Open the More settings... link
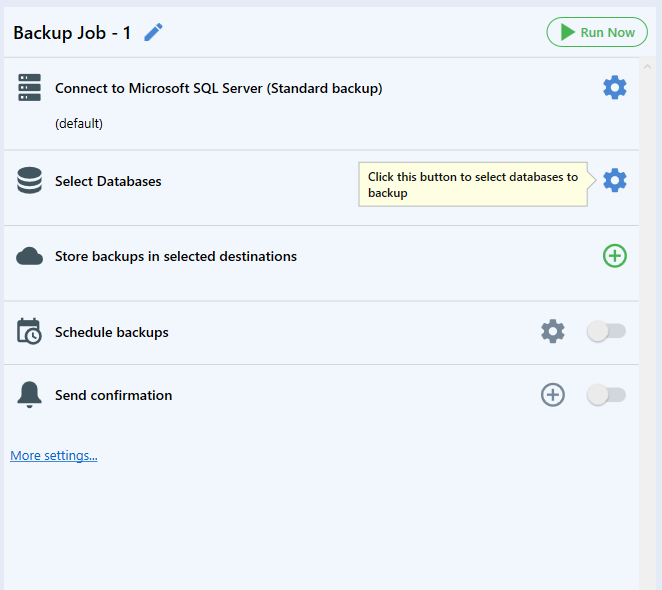Viewport: 662px width, 590px height. pos(54,456)
